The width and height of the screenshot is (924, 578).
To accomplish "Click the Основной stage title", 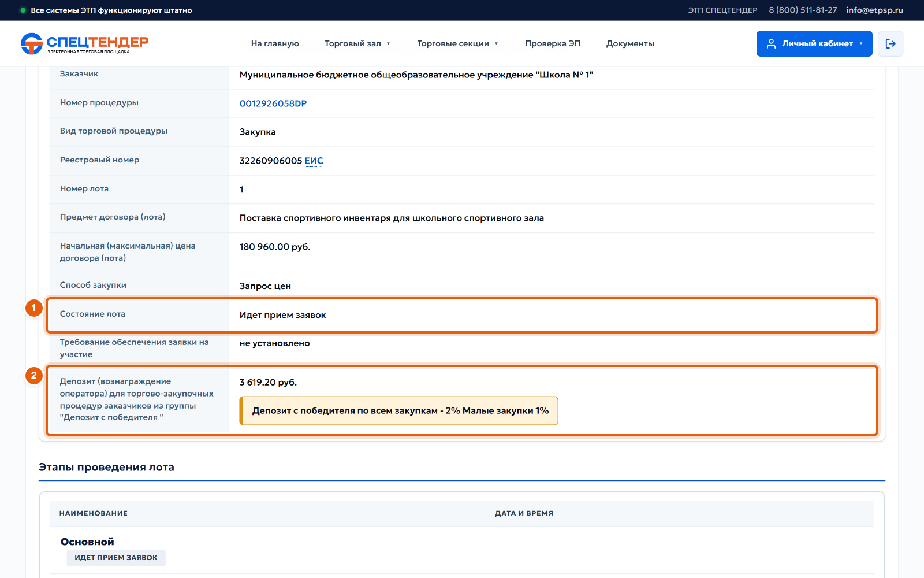I will click(87, 542).
